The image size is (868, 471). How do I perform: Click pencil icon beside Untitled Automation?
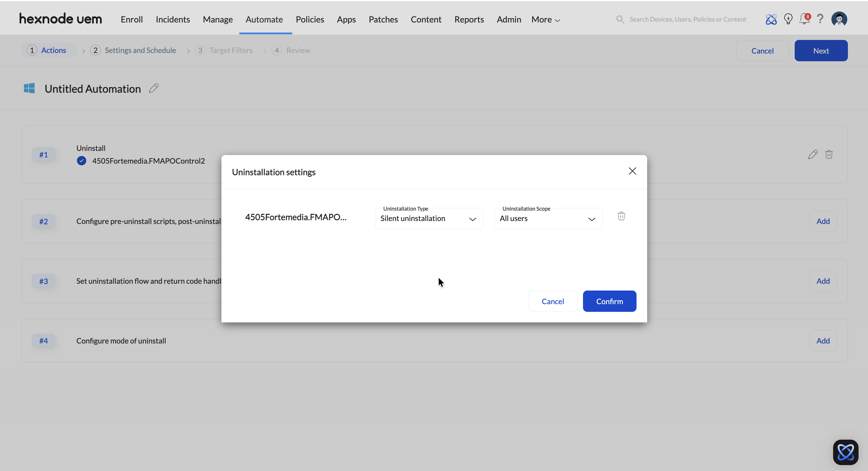coord(154,88)
